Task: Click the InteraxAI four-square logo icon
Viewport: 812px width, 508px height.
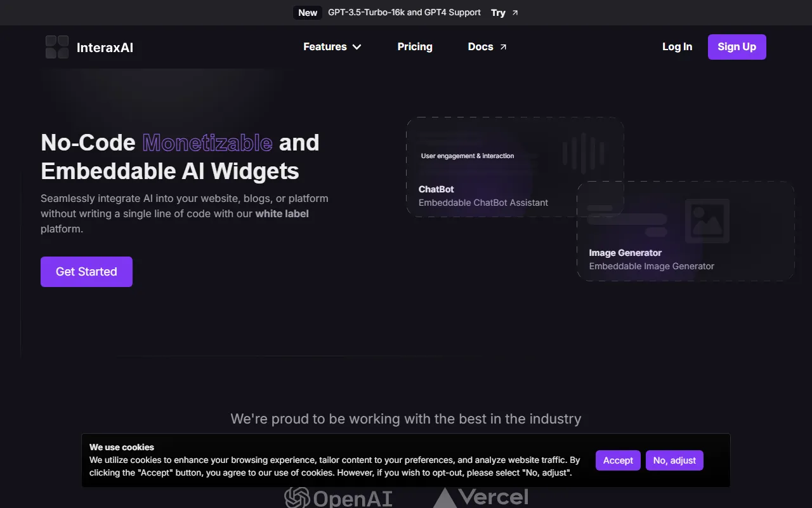Action: tap(56, 46)
